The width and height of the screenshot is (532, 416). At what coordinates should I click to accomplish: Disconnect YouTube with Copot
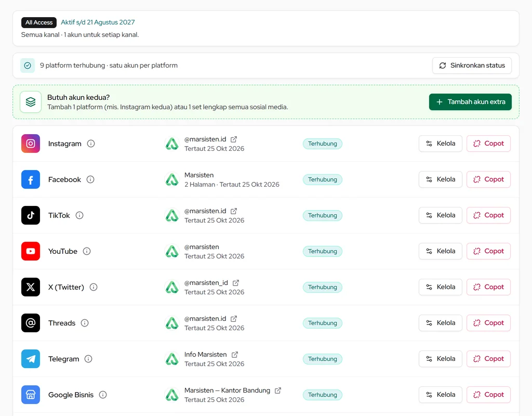(488, 251)
